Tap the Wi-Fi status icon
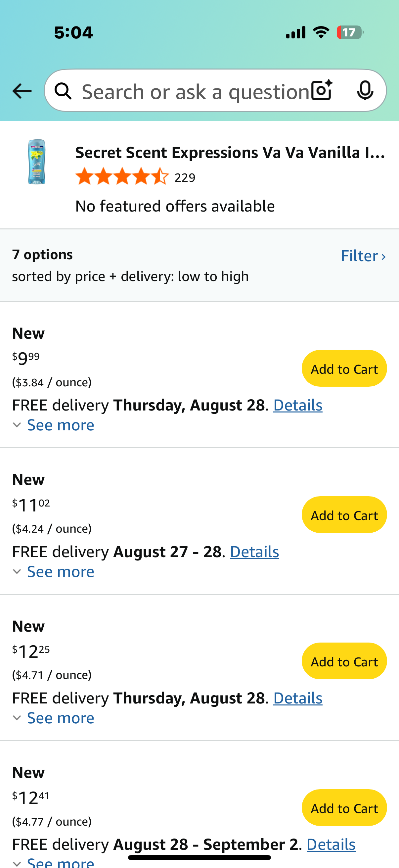This screenshot has height=868, width=399. [321, 33]
